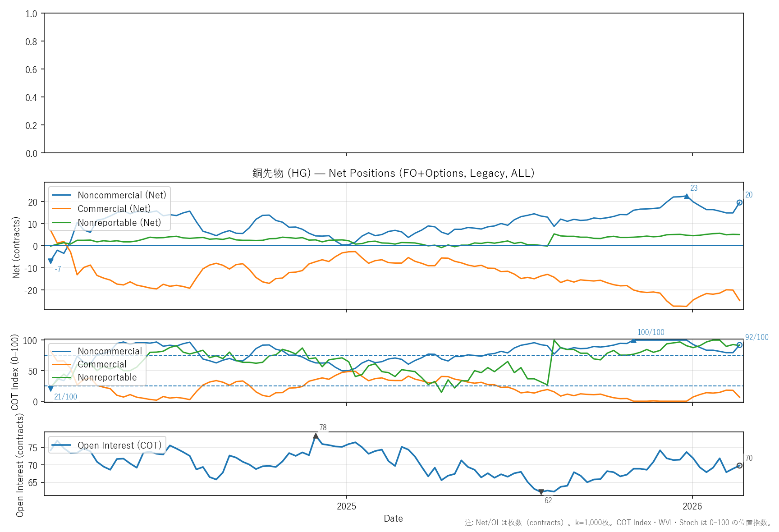Toggle the Noncommercial (Net) legend entry
The image size is (779, 532).
(x=122, y=195)
